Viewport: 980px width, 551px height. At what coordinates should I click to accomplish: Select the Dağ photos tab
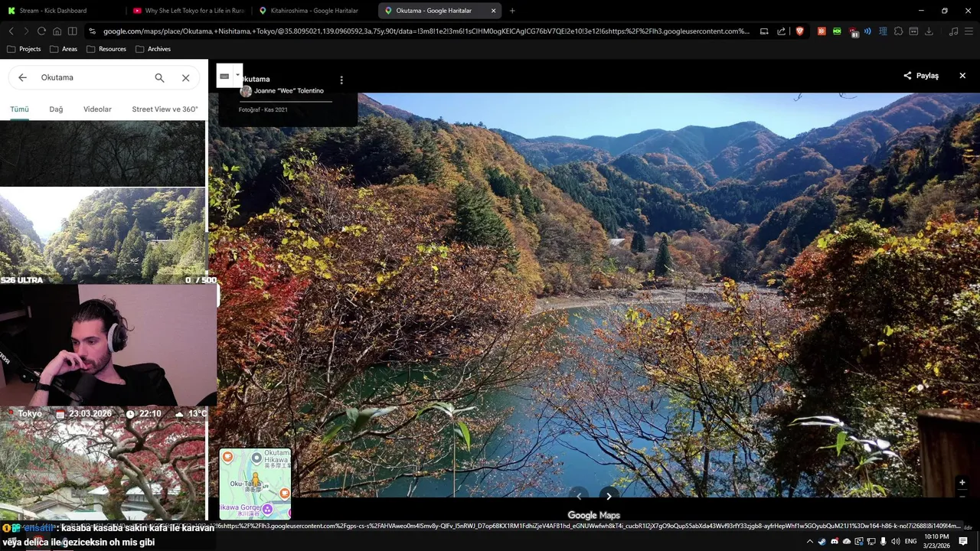56,109
